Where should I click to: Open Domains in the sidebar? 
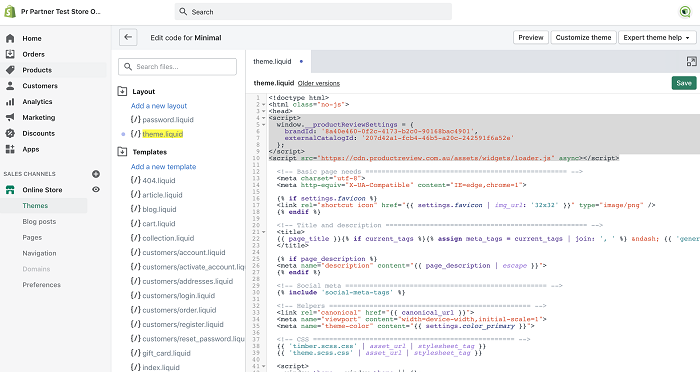point(36,269)
